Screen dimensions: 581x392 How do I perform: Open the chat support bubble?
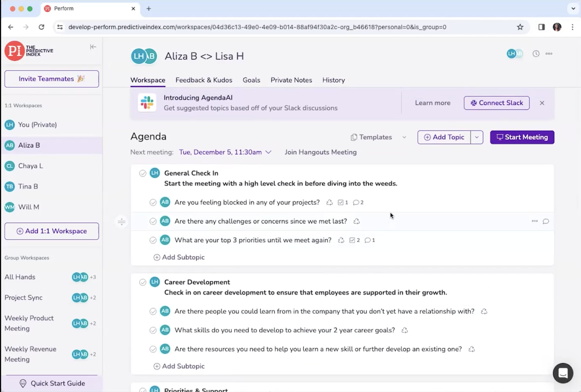click(563, 373)
